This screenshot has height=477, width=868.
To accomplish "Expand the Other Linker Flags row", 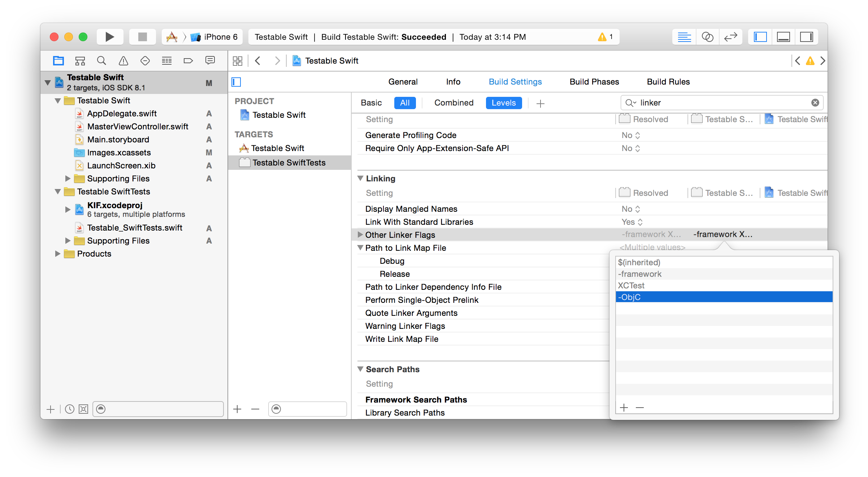I will coord(360,235).
